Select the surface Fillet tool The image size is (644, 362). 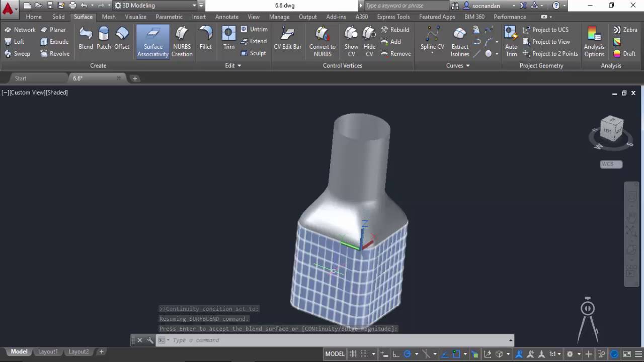coord(205,39)
